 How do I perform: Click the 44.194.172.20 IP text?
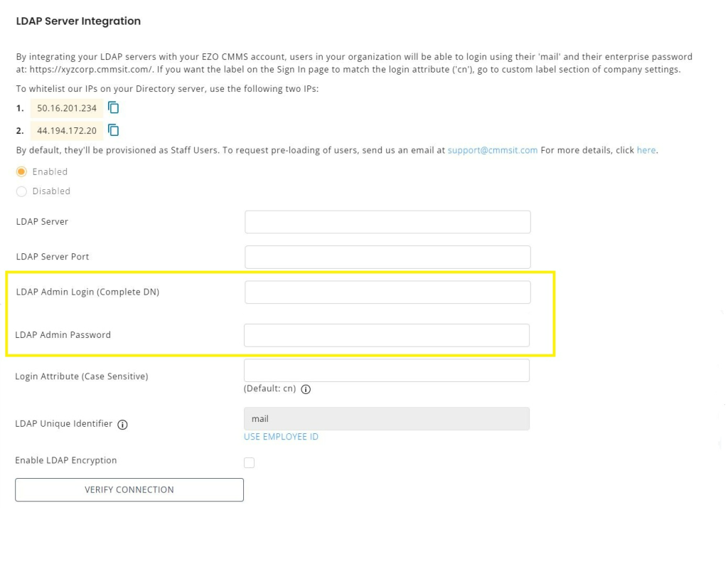point(67,130)
